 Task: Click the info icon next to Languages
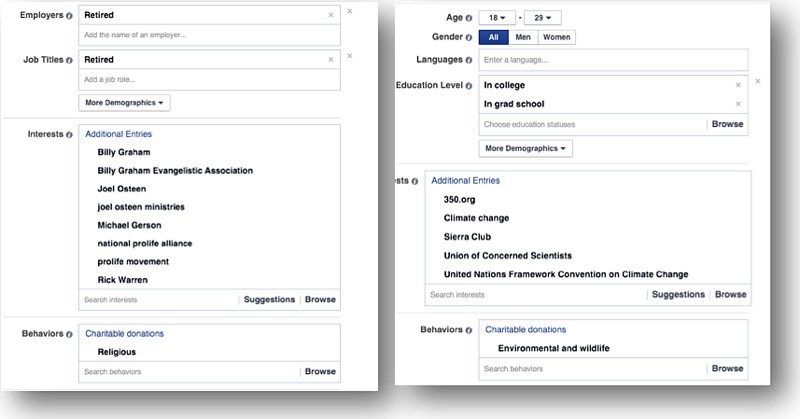pos(468,60)
